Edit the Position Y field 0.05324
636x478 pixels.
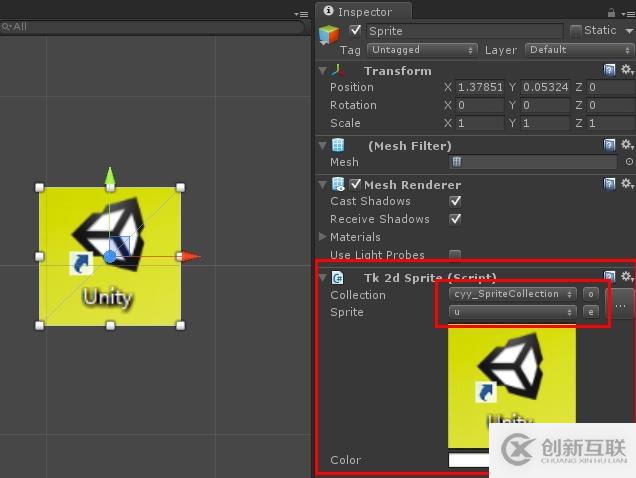[545, 87]
